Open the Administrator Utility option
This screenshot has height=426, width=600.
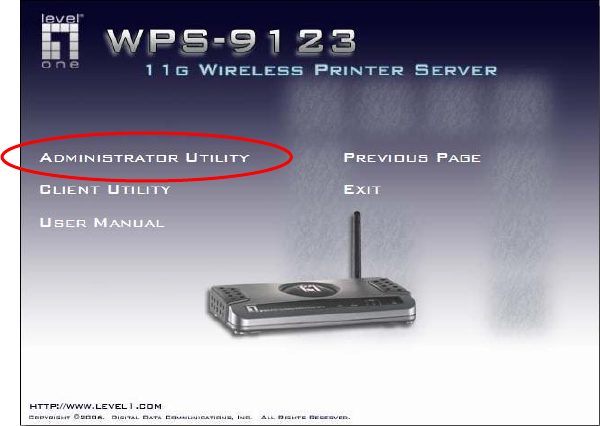(x=145, y=157)
